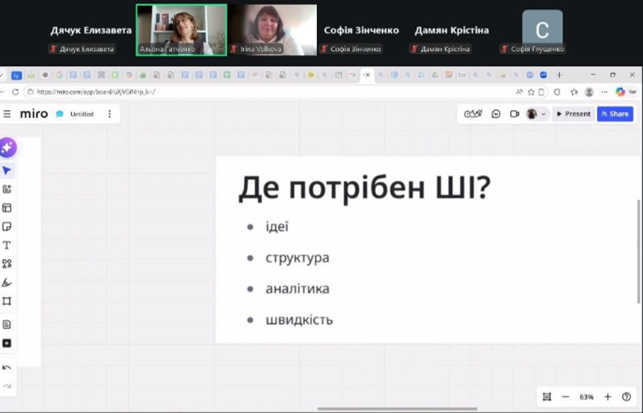Viewport: 643px width, 413px height.
Task: Open Miro help question mark
Action: tap(627, 397)
